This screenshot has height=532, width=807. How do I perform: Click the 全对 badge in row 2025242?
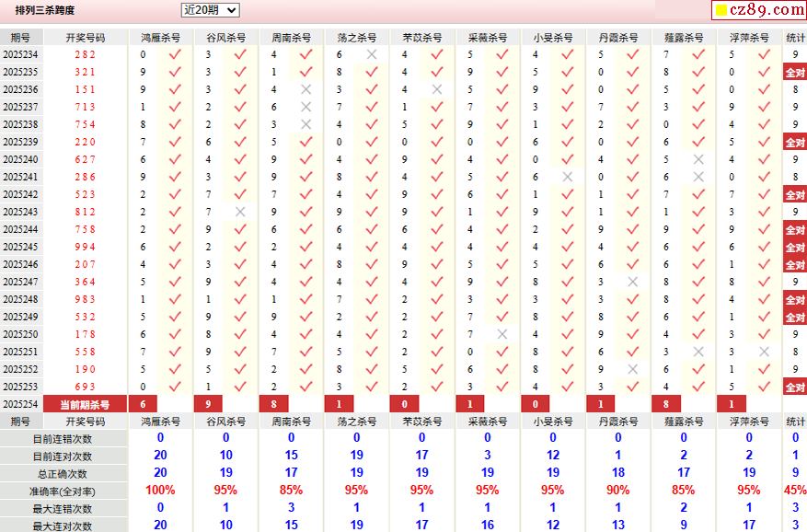coord(795,195)
